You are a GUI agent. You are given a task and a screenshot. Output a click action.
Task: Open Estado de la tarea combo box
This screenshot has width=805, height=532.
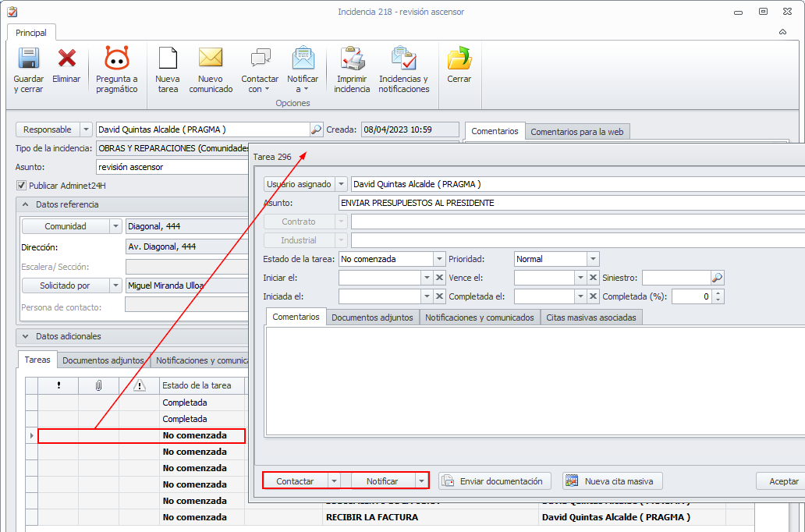coord(439,259)
